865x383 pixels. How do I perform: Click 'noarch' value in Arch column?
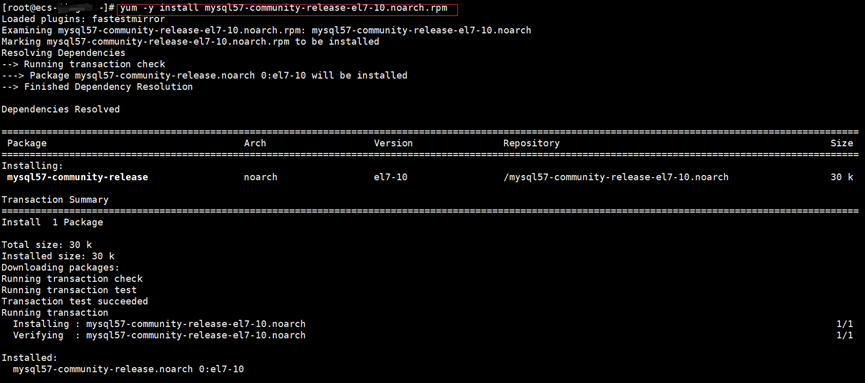[x=260, y=177]
